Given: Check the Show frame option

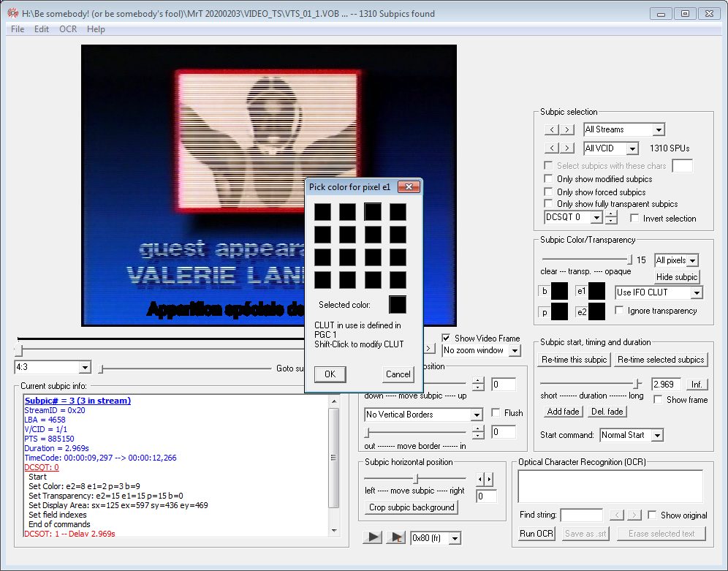Looking at the screenshot, I should [x=658, y=399].
